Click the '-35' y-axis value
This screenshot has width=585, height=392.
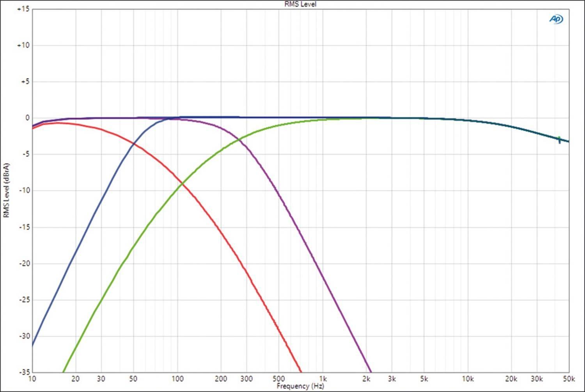tap(24, 372)
